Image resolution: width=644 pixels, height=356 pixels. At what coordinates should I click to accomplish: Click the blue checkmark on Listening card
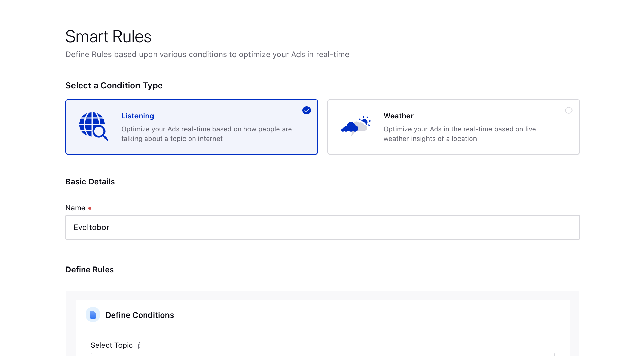pyautogui.click(x=307, y=110)
